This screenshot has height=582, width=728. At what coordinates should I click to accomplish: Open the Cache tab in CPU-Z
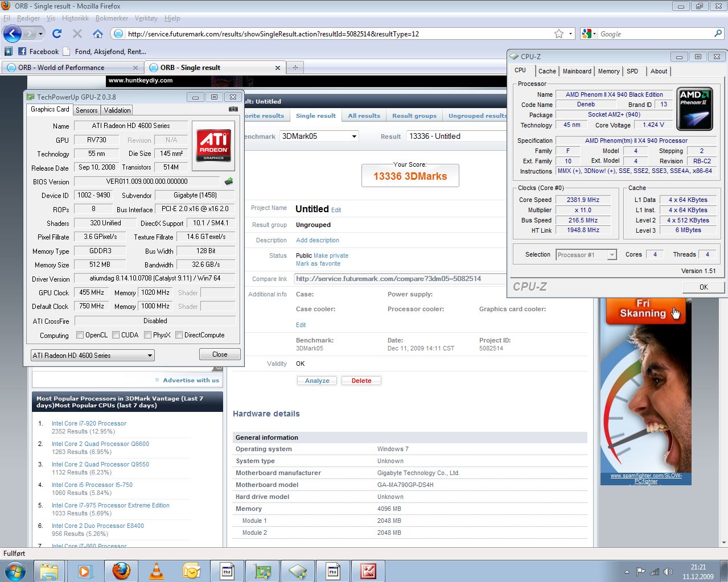tap(547, 71)
